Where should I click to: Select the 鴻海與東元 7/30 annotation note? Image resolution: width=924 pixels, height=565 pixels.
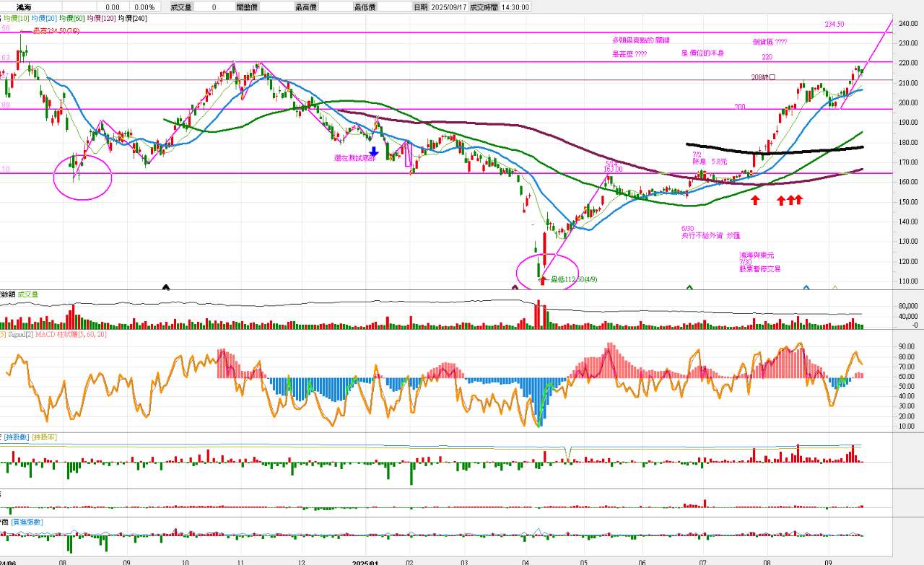(x=759, y=262)
